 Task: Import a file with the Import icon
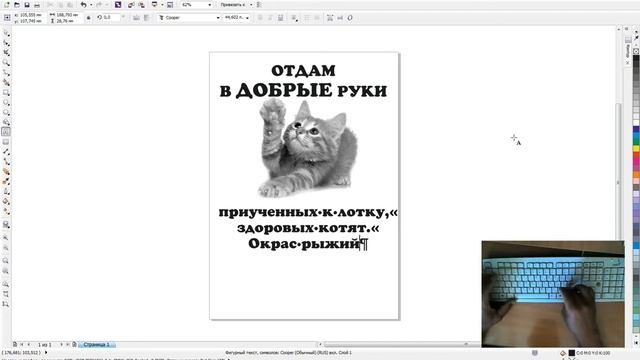point(131,5)
